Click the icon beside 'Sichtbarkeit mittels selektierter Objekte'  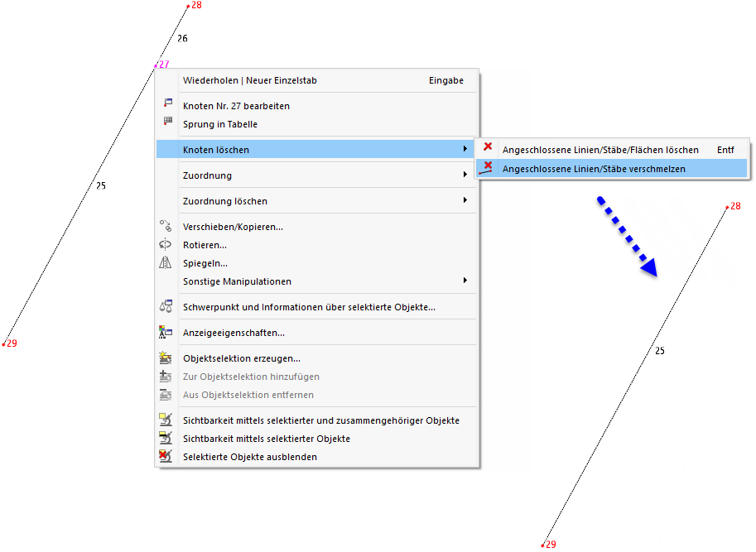pos(166,438)
